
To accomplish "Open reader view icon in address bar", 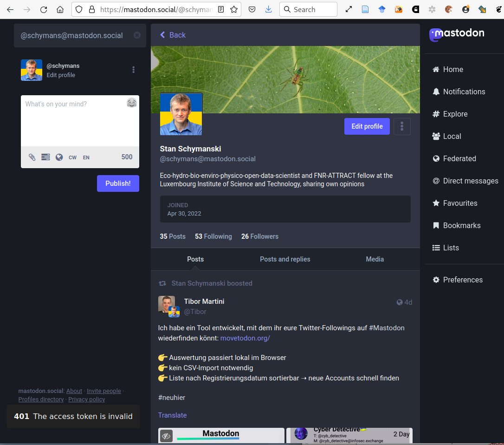I will (x=221, y=10).
